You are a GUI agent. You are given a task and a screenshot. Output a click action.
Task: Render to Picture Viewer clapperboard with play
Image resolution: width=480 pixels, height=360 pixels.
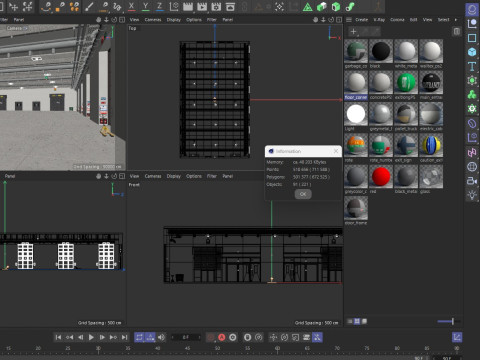pos(202,6)
